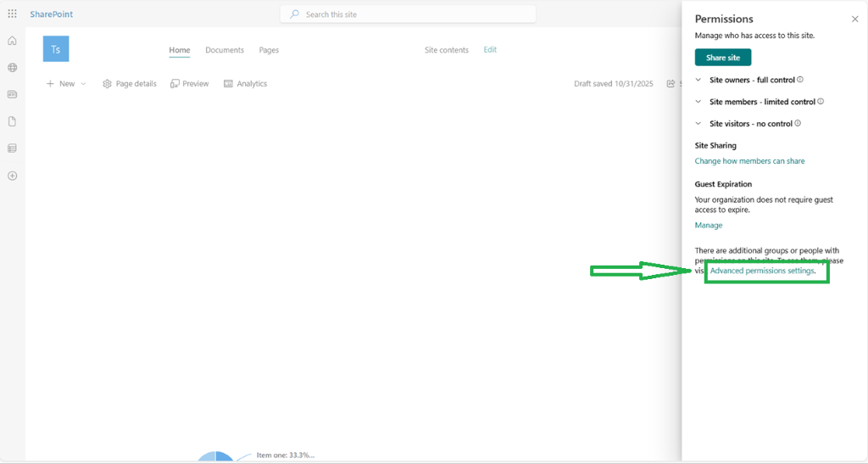Click the Item one: 33.3% chart label
Screen dimensions: 868x464
click(x=286, y=456)
